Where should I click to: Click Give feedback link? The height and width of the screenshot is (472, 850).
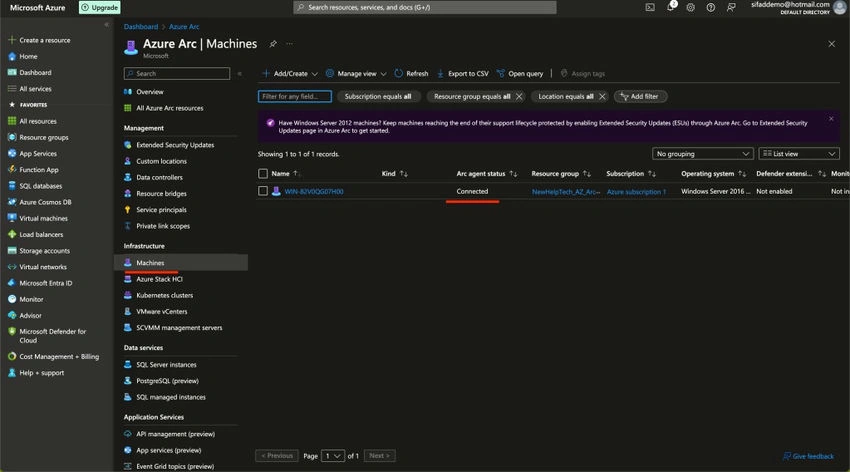click(x=808, y=456)
